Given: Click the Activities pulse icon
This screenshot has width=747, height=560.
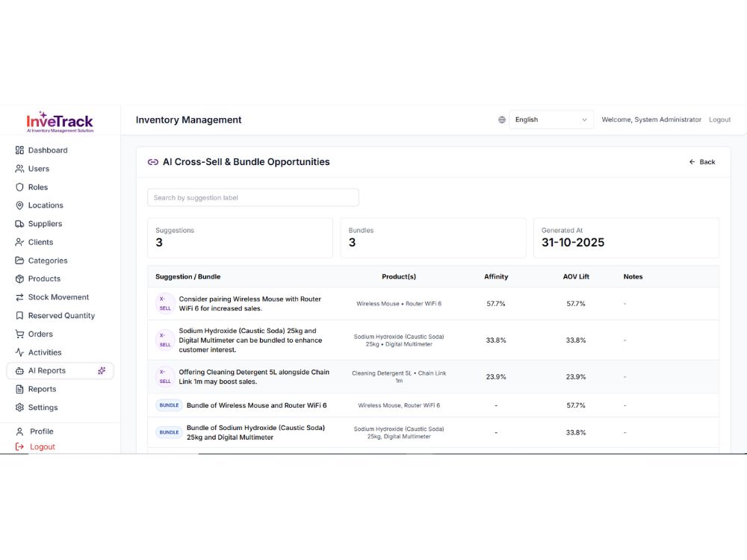Looking at the screenshot, I should pyautogui.click(x=19, y=352).
